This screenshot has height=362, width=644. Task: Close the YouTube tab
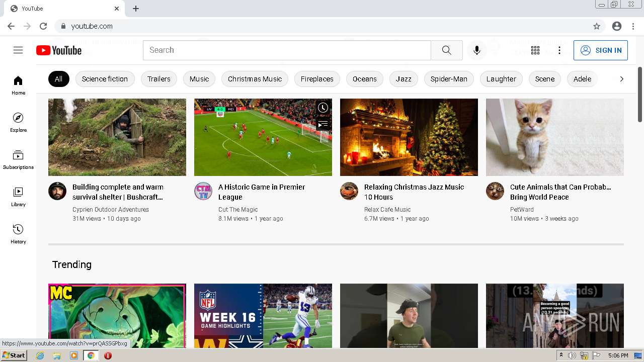point(117,9)
